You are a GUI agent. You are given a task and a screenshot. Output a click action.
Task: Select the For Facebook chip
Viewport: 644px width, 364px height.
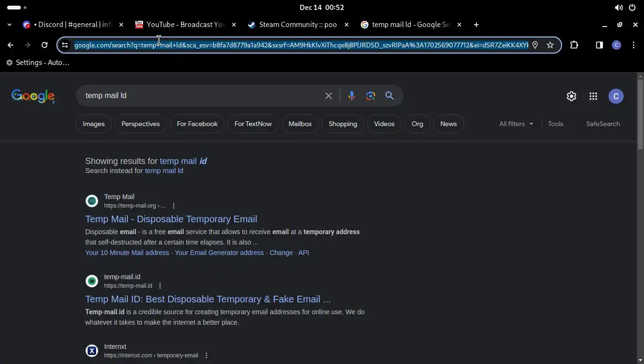[197, 124]
